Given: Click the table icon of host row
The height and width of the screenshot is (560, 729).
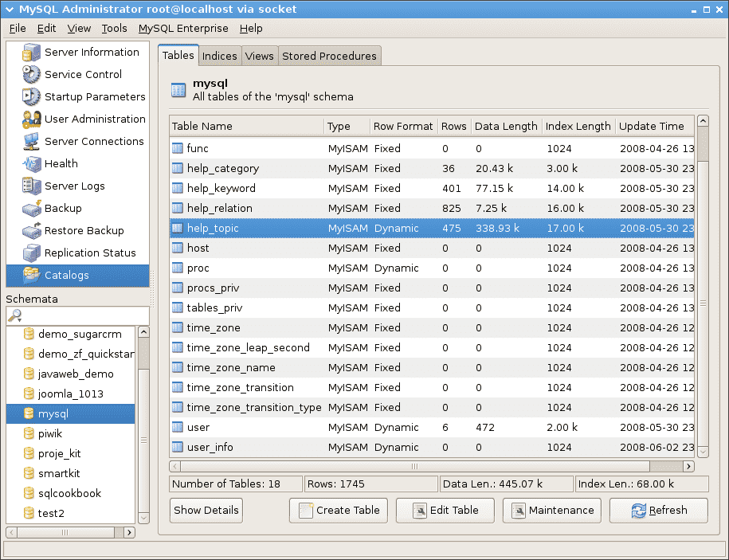Looking at the screenshot, I should 178,248.
